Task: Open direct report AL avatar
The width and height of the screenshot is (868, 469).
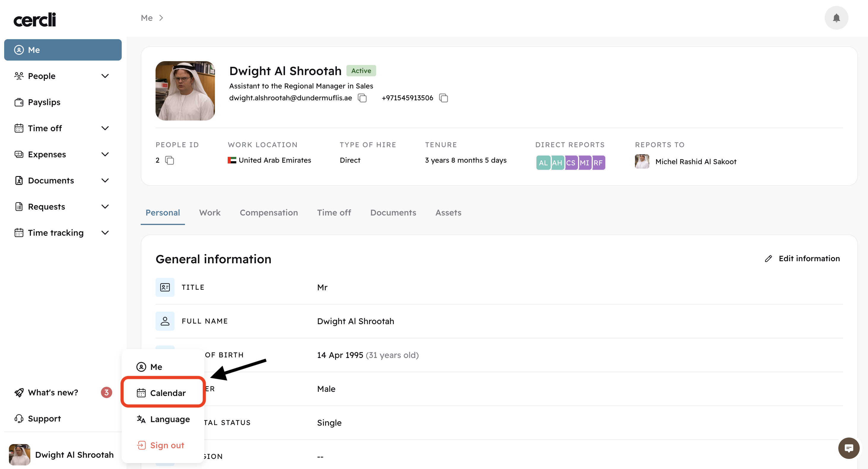Action: tap(543, 163)
